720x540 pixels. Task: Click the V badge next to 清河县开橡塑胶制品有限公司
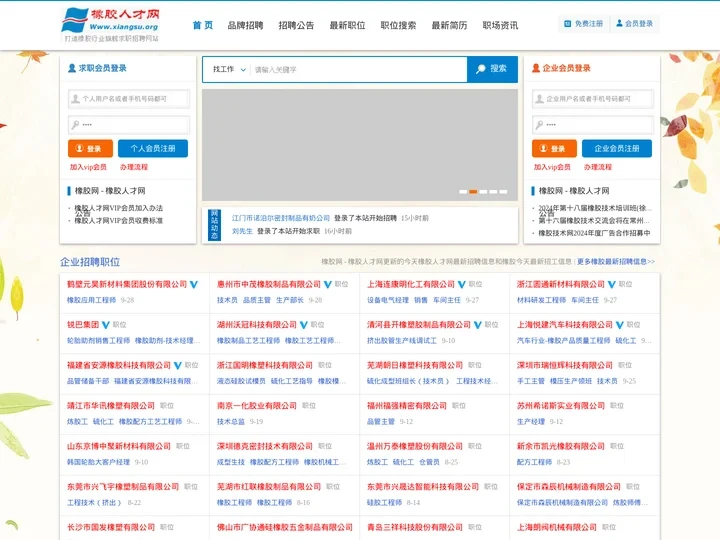(x=478, y=325)
